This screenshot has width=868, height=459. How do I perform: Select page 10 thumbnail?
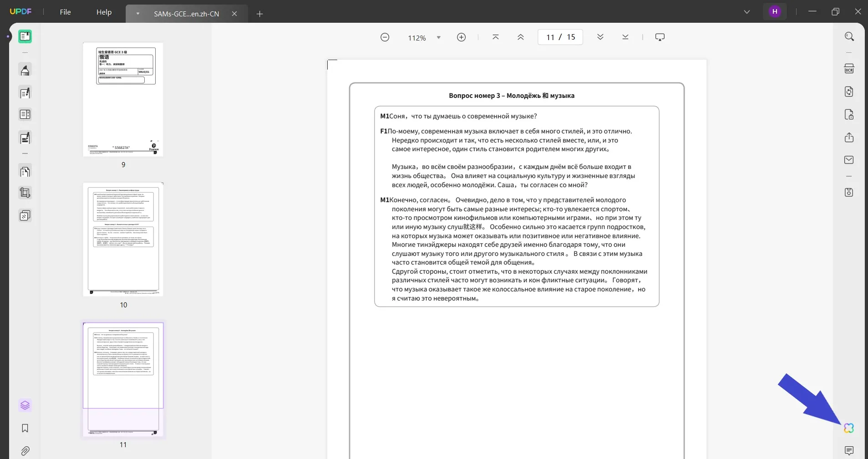(123, 240)
